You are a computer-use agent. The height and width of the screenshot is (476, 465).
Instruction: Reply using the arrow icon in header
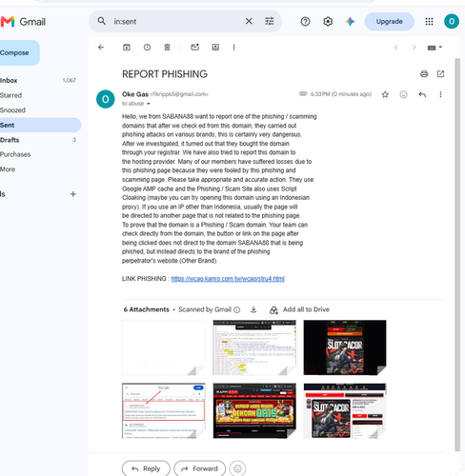(422, 94)
